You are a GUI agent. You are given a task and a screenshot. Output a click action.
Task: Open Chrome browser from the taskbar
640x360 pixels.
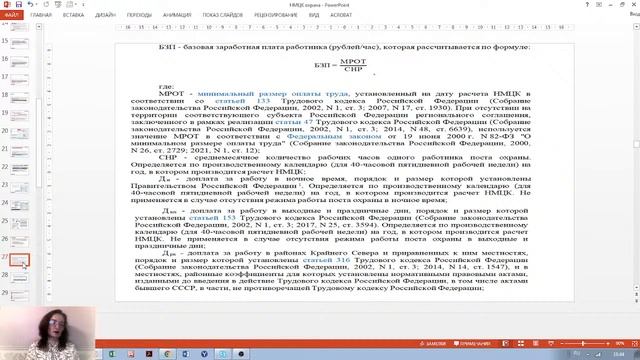click(167, 354)
